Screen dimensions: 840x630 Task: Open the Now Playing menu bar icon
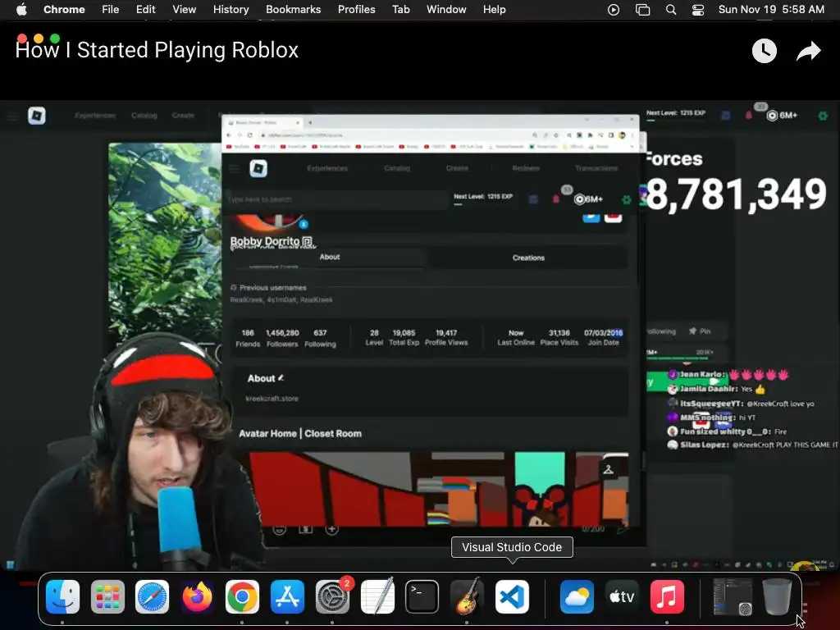(x=614, y=10)
